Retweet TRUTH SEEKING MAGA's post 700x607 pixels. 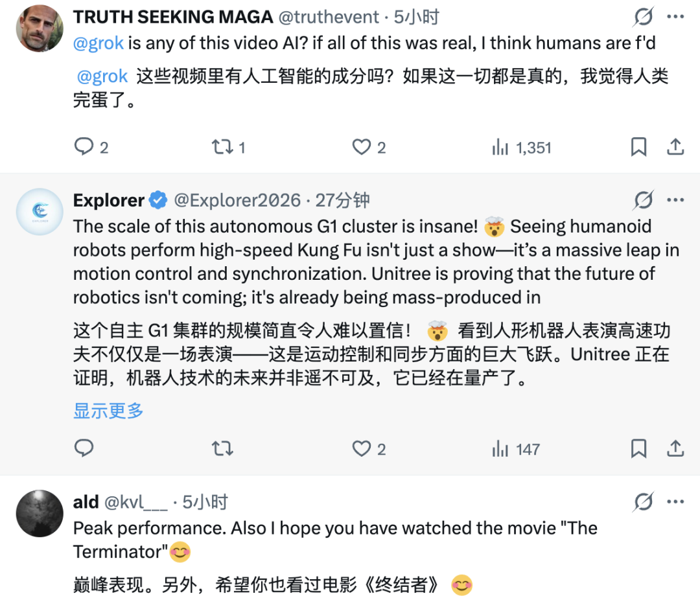pos(222,147)
